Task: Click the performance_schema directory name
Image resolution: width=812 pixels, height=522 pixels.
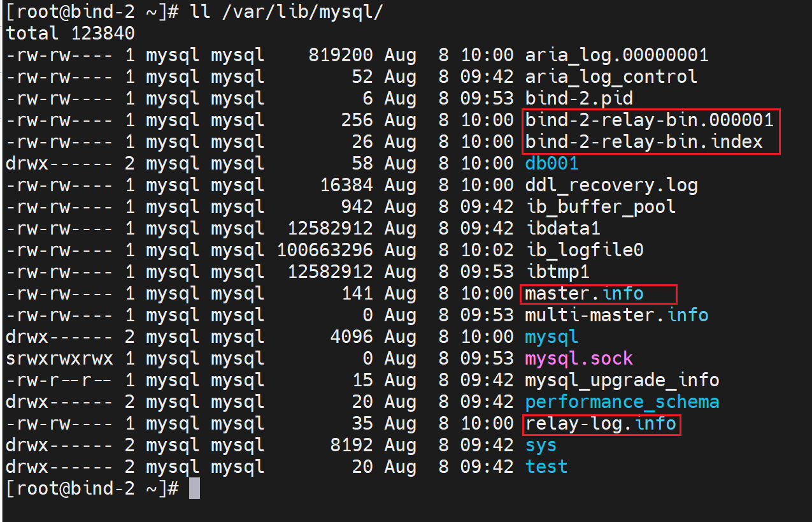Action: pyautogui.click(x=622, y=402)
